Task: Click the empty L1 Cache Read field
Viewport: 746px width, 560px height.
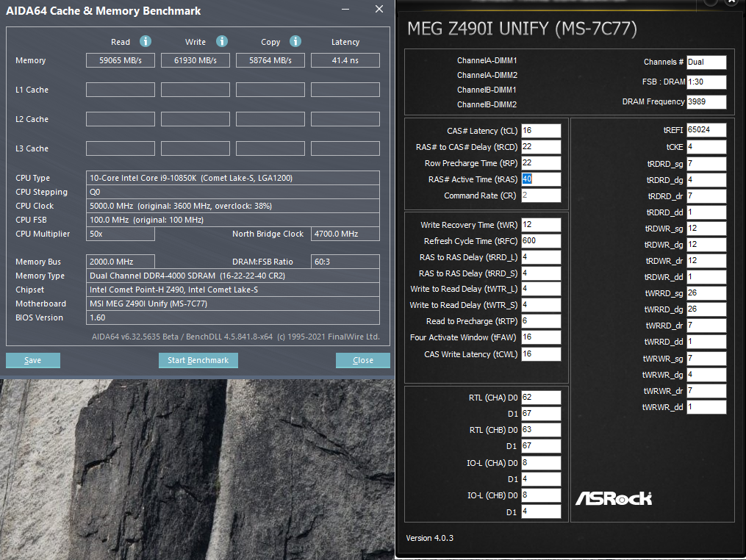Action: tap(121, 90)
